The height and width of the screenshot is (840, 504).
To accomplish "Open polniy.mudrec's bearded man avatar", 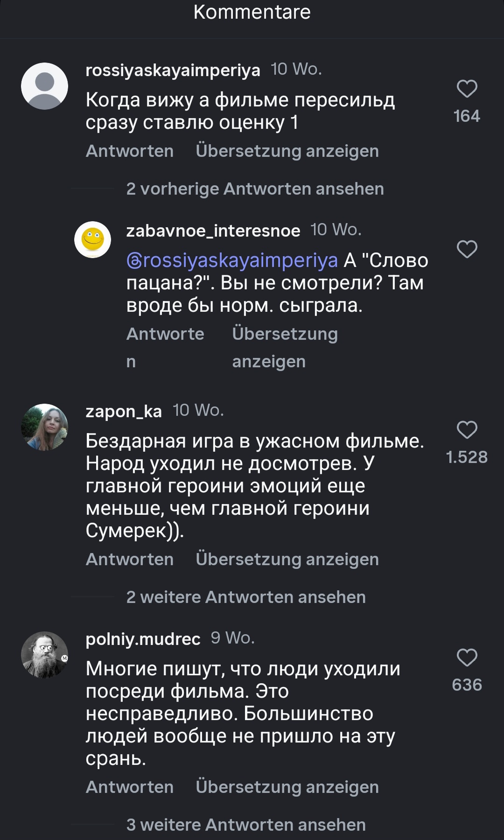I will [45, 655].
